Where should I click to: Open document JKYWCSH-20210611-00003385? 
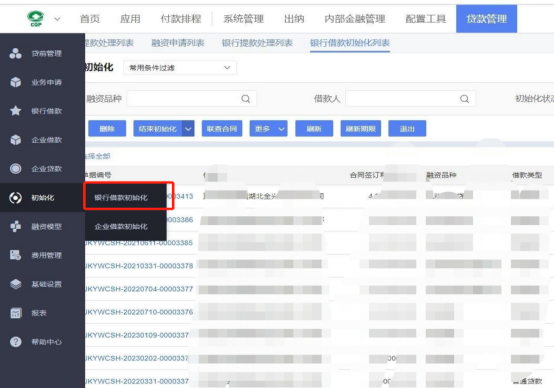coord(138,243)
